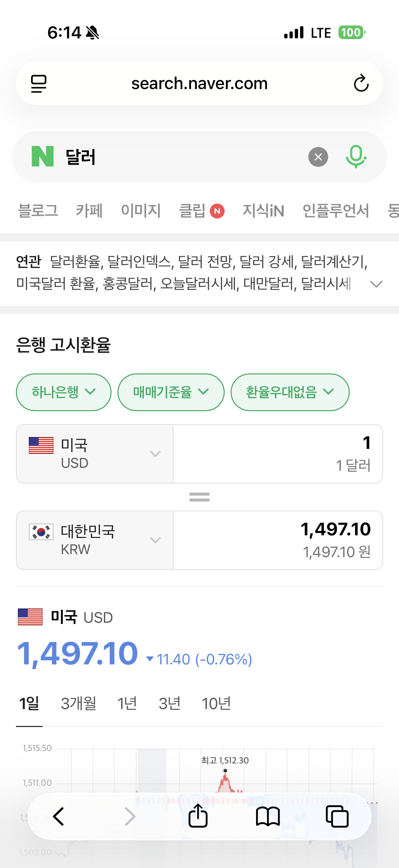Tap the Safari page format icon
This screenshot has width=399, height=868.
[38, 83]
